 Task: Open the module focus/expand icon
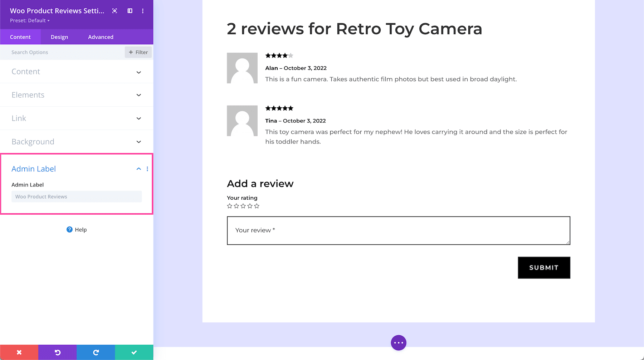(114, 11)
